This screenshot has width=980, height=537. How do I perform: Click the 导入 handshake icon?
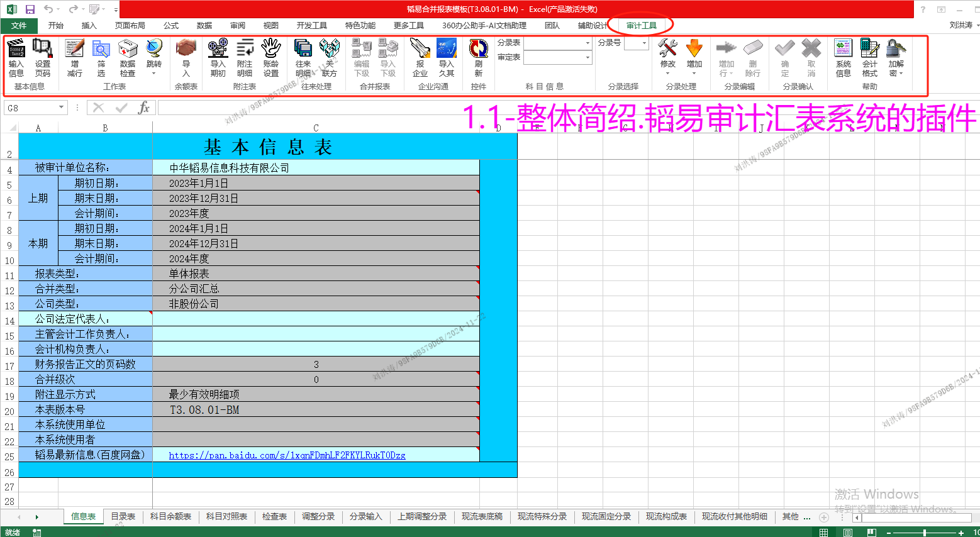pos(186,48)
